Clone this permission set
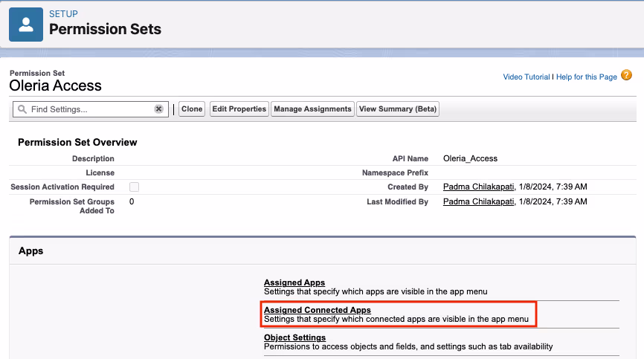 [192, 109]
